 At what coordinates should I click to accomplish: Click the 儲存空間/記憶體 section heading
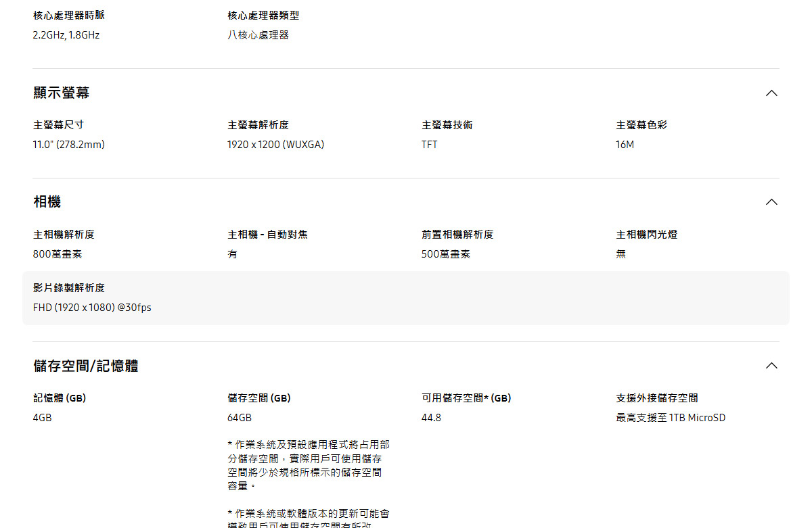click(86, 366)
